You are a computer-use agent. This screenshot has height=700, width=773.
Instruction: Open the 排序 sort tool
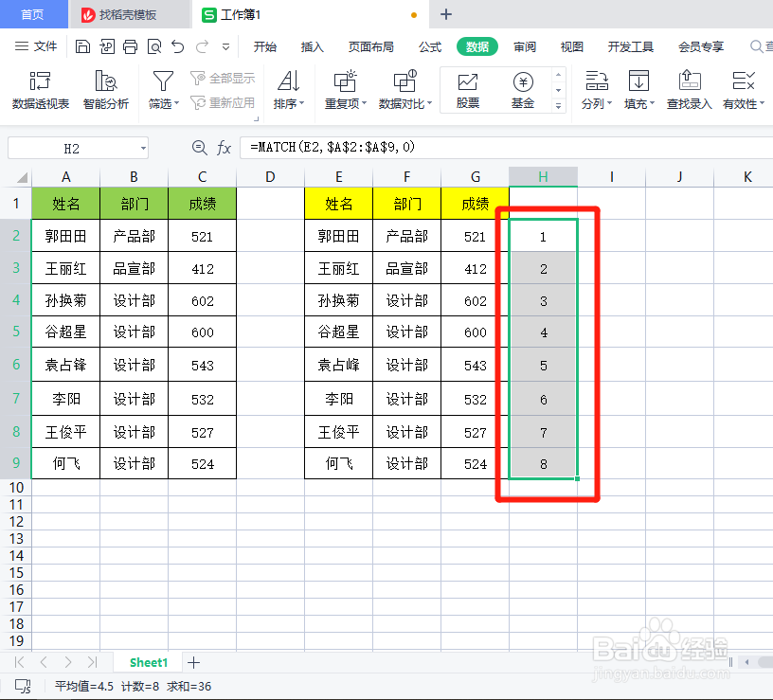pos(288,90)
